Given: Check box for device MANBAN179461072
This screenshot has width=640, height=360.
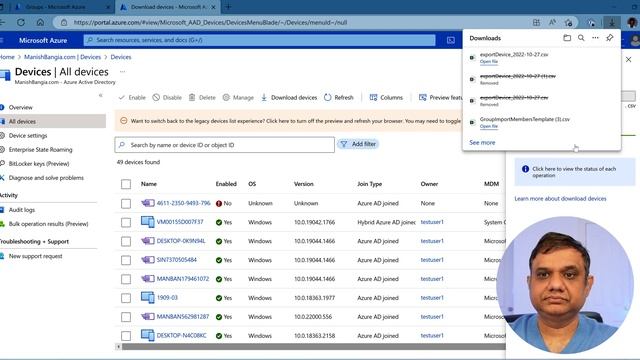Looking at the screenshot, I should pyautogui.click(x=126, y=279).
